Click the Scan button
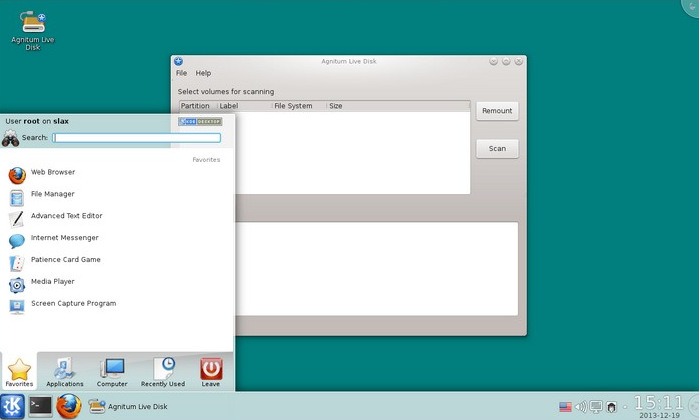Viewport: 700px width, 420px height. 497,149
